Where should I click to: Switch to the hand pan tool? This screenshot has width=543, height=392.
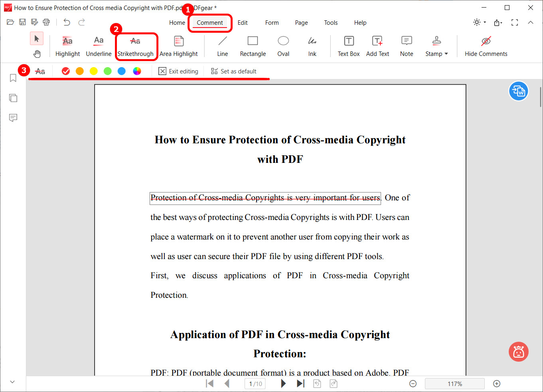pyautogui.click(x=37, y=53)
